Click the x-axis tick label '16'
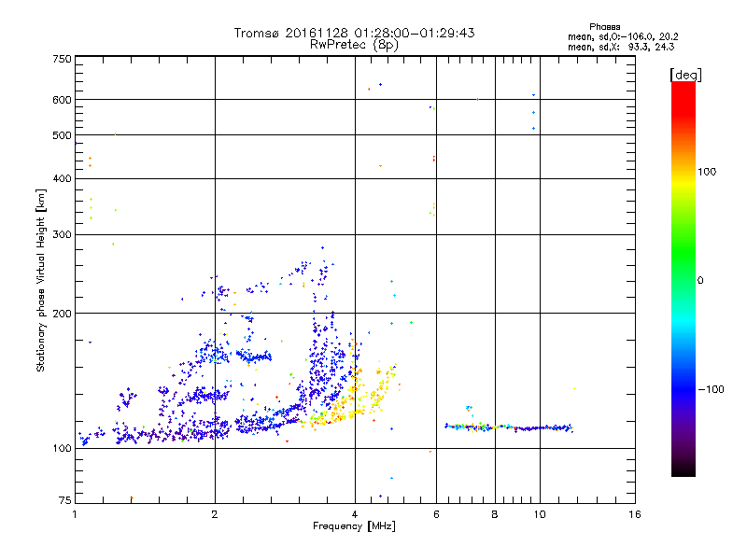Screen dimensions: 747x560 635,514
